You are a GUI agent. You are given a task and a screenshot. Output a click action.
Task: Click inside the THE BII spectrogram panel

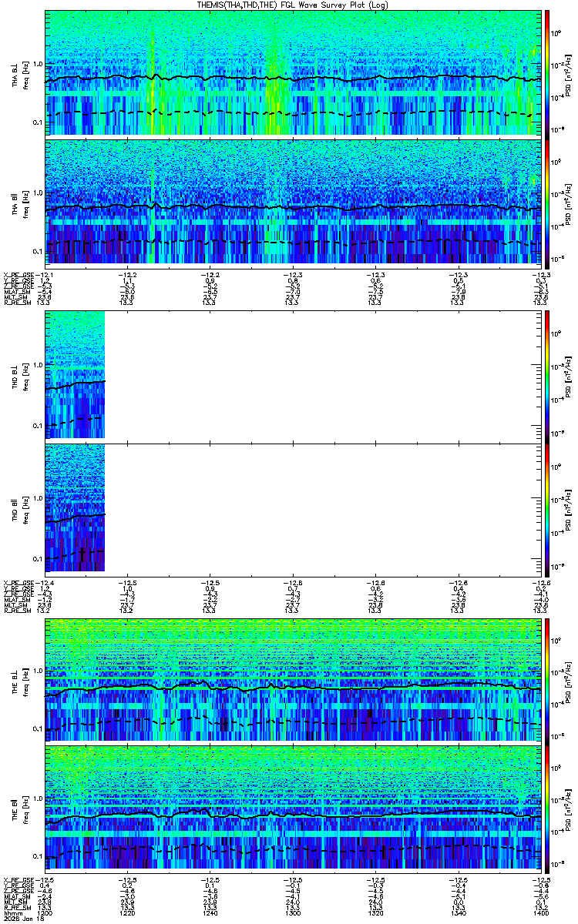[293, 808]
